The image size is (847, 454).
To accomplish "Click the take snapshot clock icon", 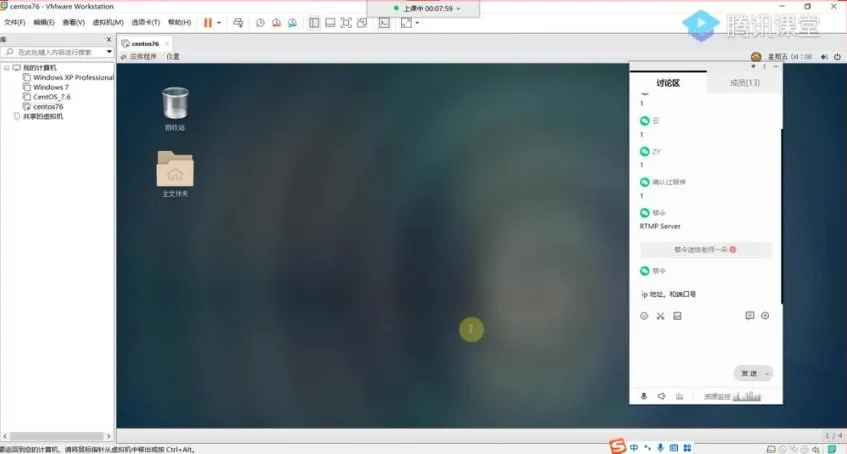I will (261, 22).
